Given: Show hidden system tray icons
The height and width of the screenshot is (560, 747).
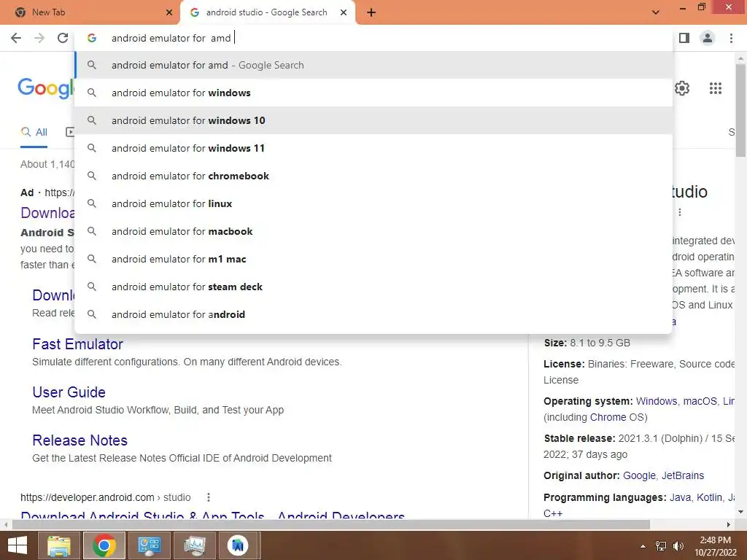Looking at the screenshot, I should tap(643, 546).
